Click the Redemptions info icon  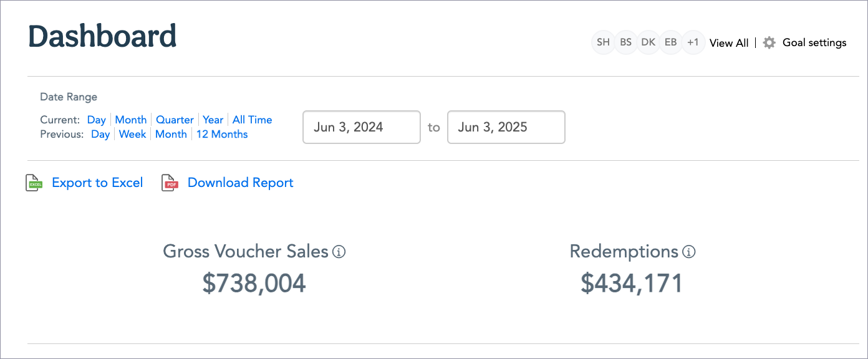pyautogui.click(x=689, y=252)
